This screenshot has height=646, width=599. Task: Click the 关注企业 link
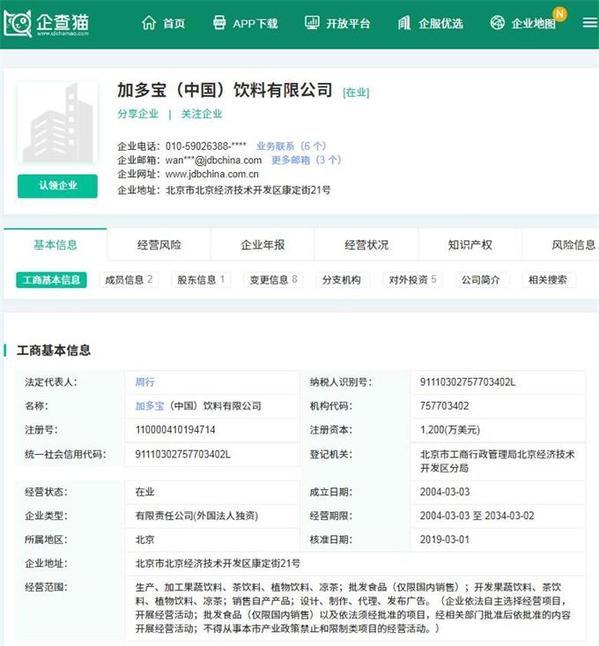pos(202,114)
